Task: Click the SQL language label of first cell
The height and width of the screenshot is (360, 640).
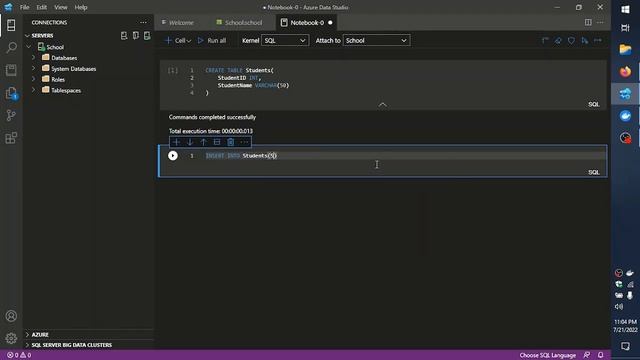Action: click(x=594, y=104)
